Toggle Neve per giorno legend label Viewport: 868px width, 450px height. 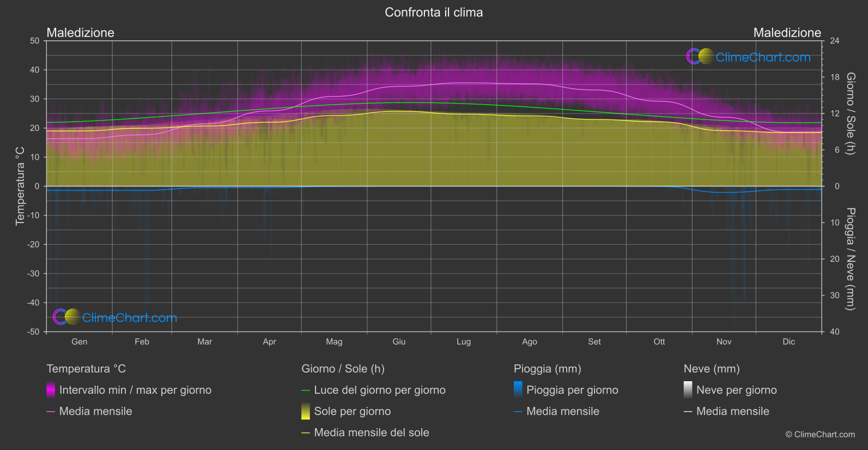click(737, 390)
